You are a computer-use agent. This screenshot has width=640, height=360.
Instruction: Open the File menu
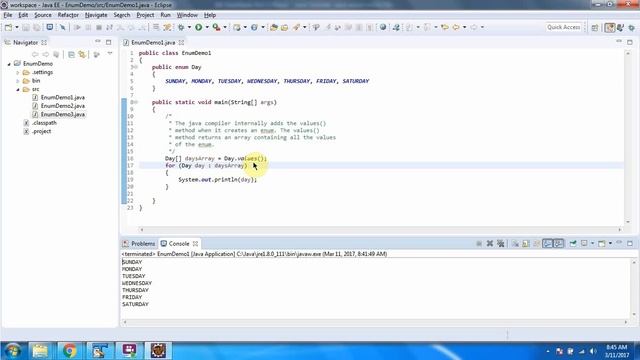[x=8, y=15]
